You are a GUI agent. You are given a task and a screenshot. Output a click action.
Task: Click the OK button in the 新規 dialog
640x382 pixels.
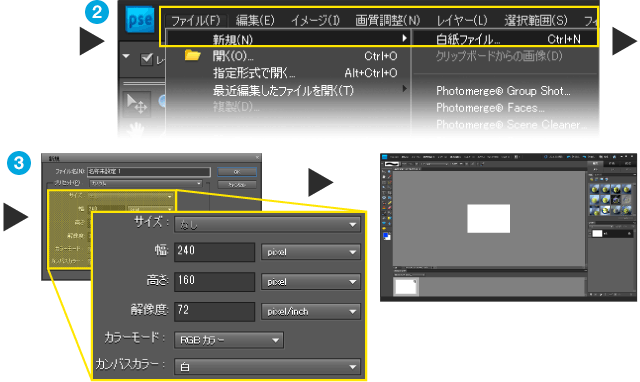[x=237, y=172]
